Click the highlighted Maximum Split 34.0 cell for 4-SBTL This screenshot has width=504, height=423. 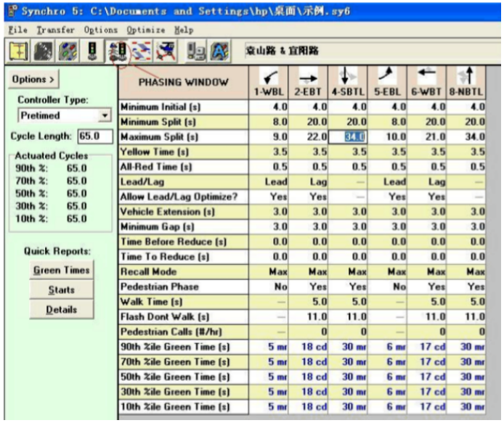(348, 137)
